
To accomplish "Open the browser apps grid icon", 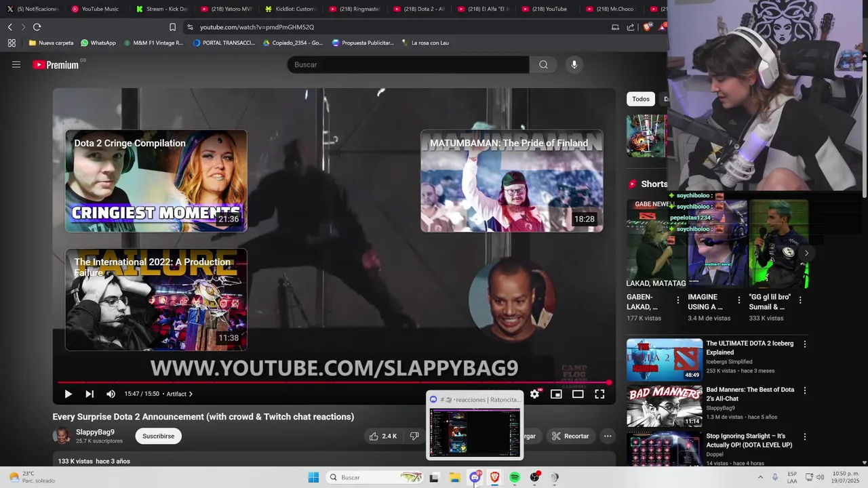I will tap(12, 43).
